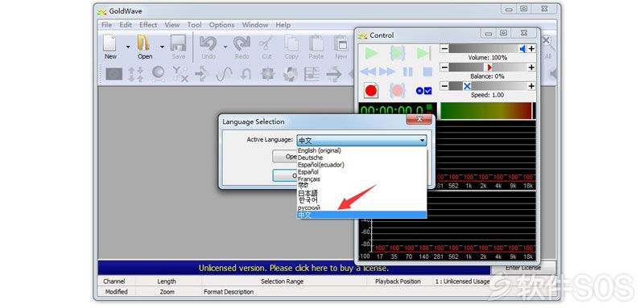Click the sine wave effect icon

pos(225,74)
